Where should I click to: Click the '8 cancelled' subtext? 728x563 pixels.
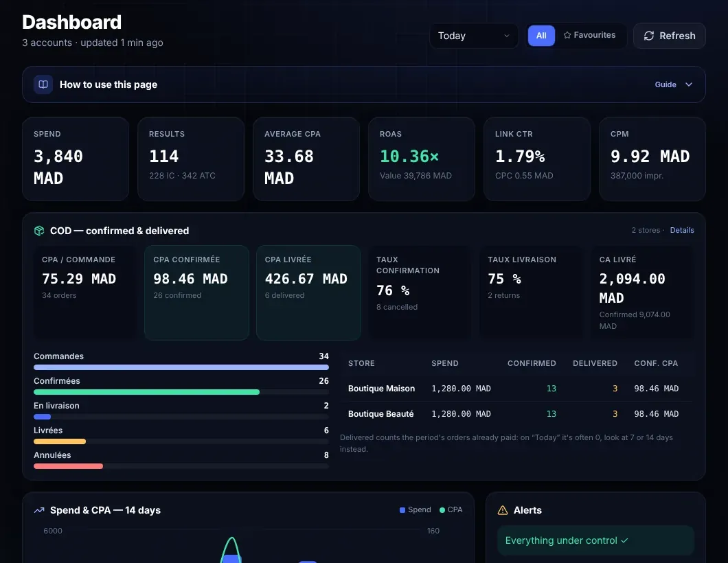coord(396,307)
